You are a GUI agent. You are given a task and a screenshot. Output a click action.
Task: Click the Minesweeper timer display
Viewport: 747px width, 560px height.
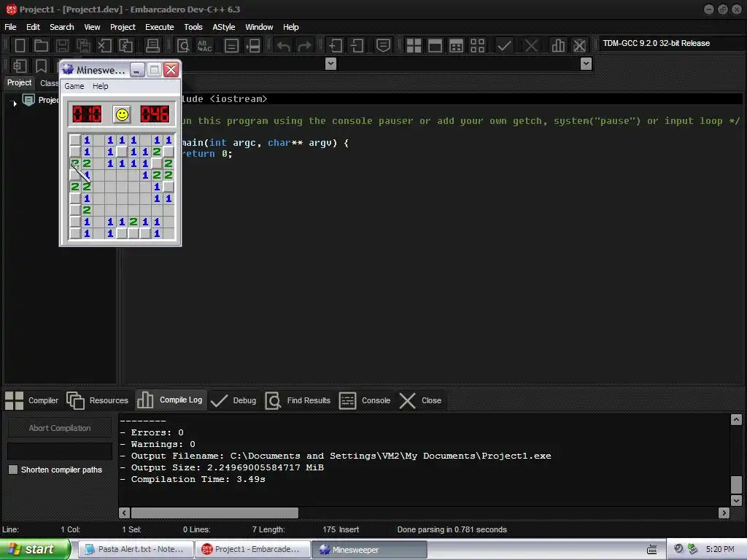coord(155,114)
